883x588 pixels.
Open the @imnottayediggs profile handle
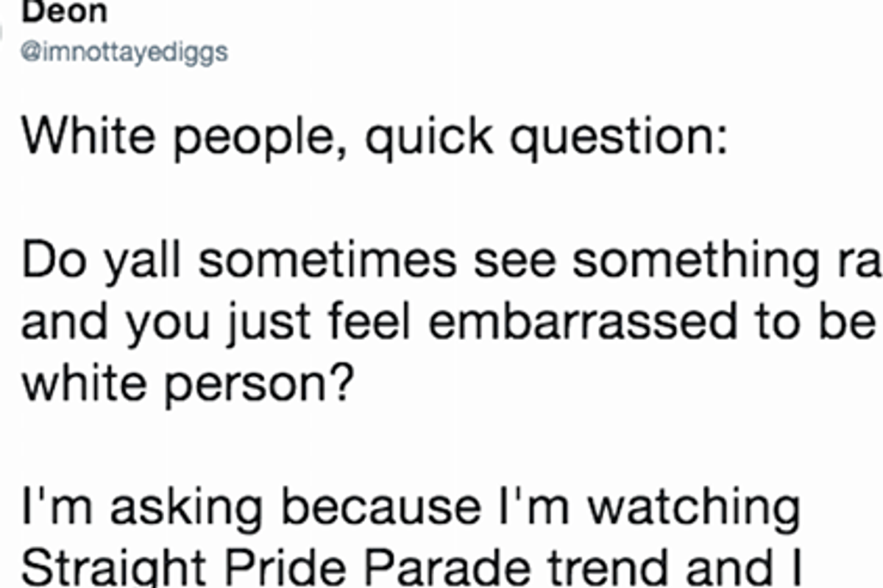click(x=127, y=52)
